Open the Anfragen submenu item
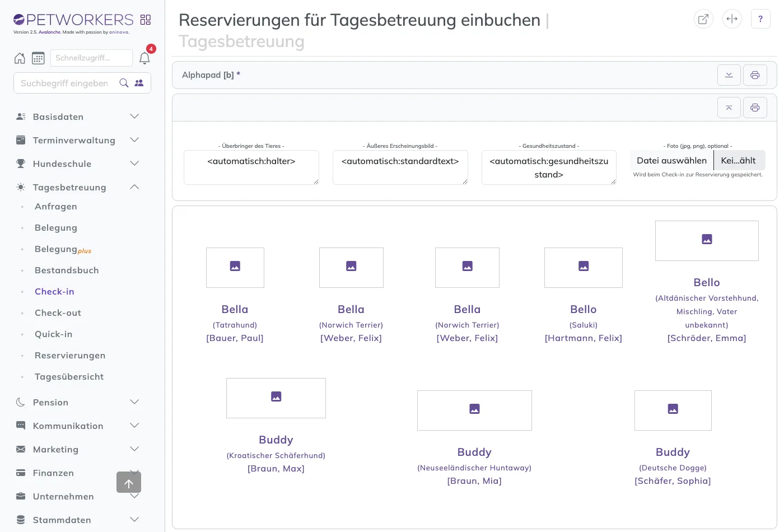The width and height of the screenshot is (784, 532). 56,206
